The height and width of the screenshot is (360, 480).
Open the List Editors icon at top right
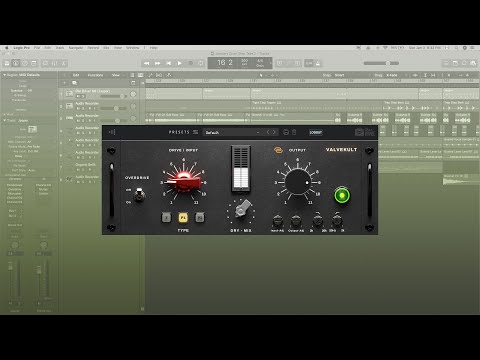pyautogui.click(x=446, y=63)
